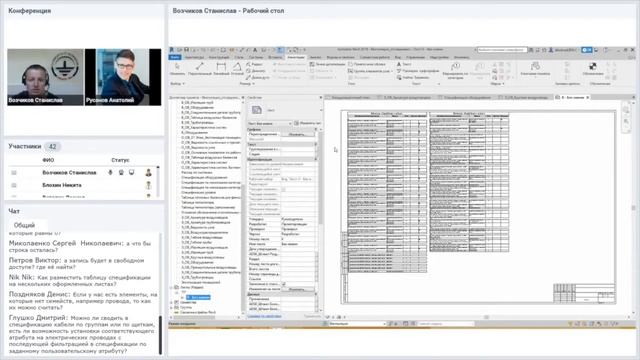Select the Linear dimension tool (Линейный)

[x=221, y=68]
